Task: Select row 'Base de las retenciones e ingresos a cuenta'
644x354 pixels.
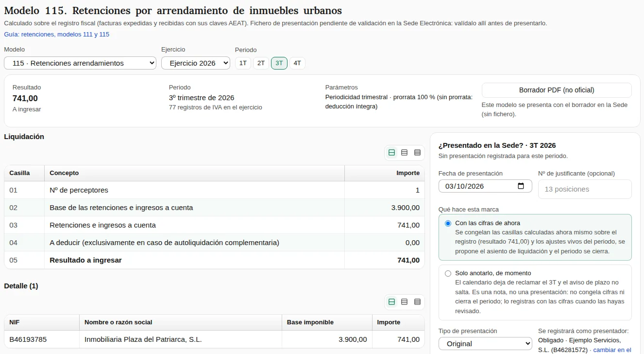Action: (x=214, y=208)
